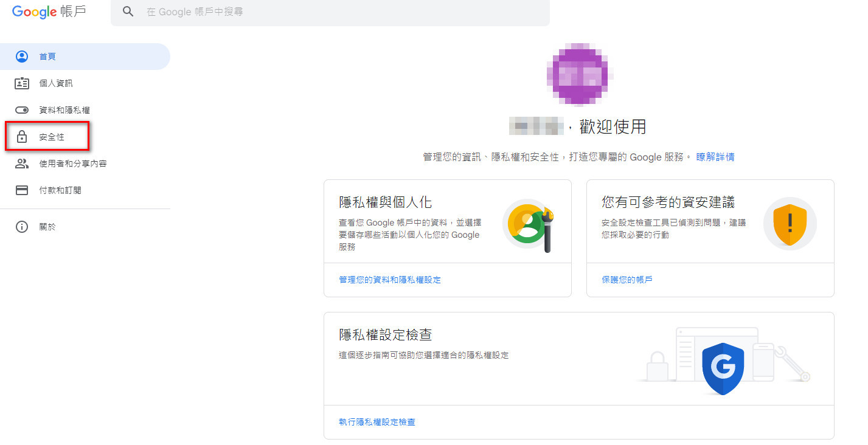Click the Google 帳戶 logo
Image resolution: width=868 pixels, height=445 pixels.
pos(49,12)
